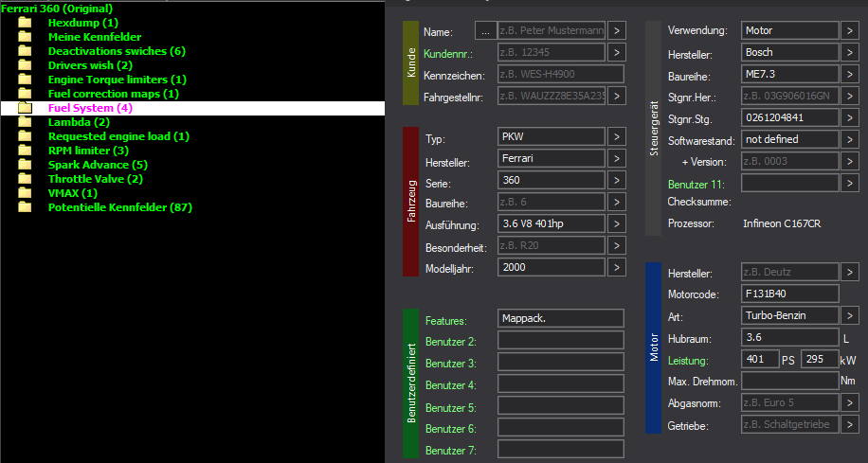Click Stgnr.Stg. field showing 0261204841
Screen dimensions: 868x463
[790, 117]
